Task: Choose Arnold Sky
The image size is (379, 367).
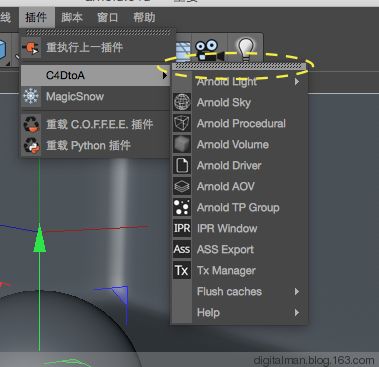Action: [x=239, y=103]
